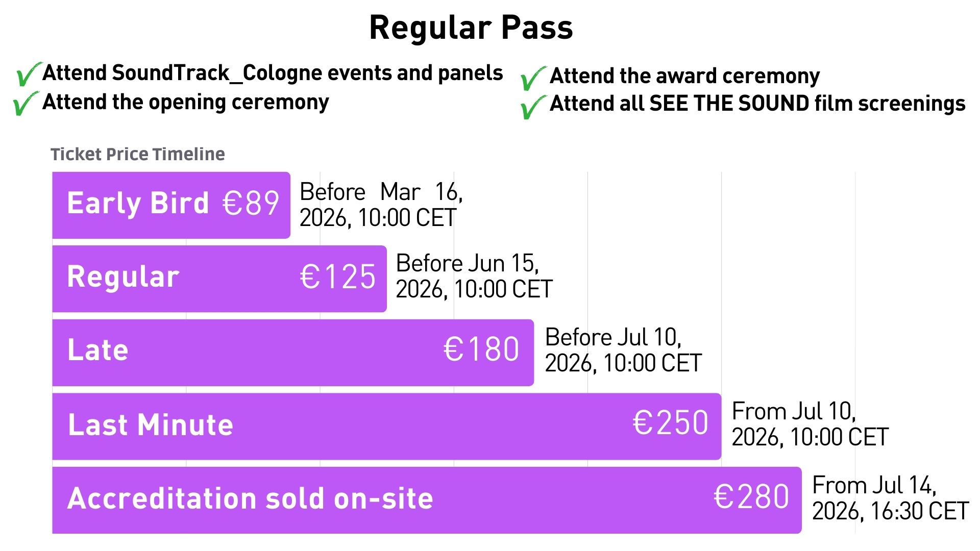The image size is (980, 551).
Task: Click the checkmark next to SEE THE SOUND screenings
Action: pyautogui.click(x=532, y=107)
